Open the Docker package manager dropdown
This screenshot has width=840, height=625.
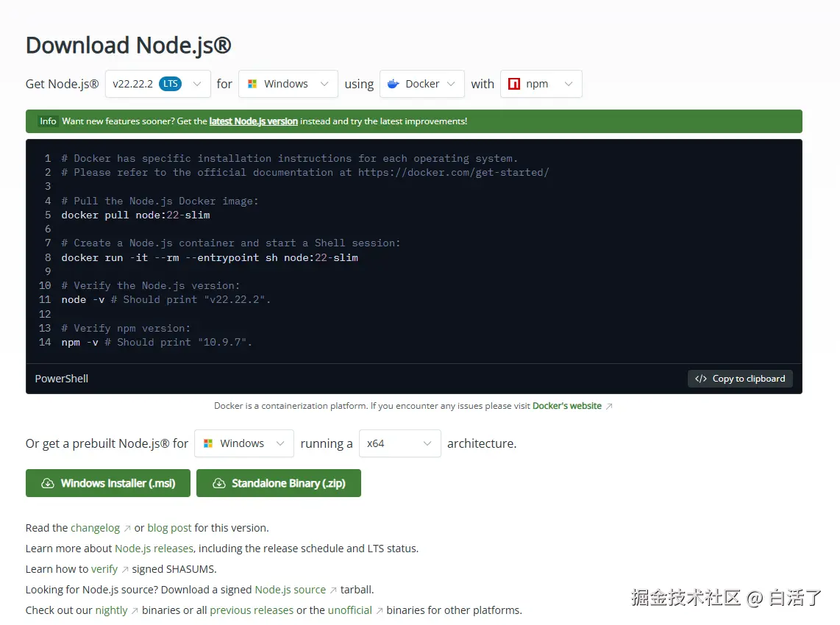coord(421,83)
